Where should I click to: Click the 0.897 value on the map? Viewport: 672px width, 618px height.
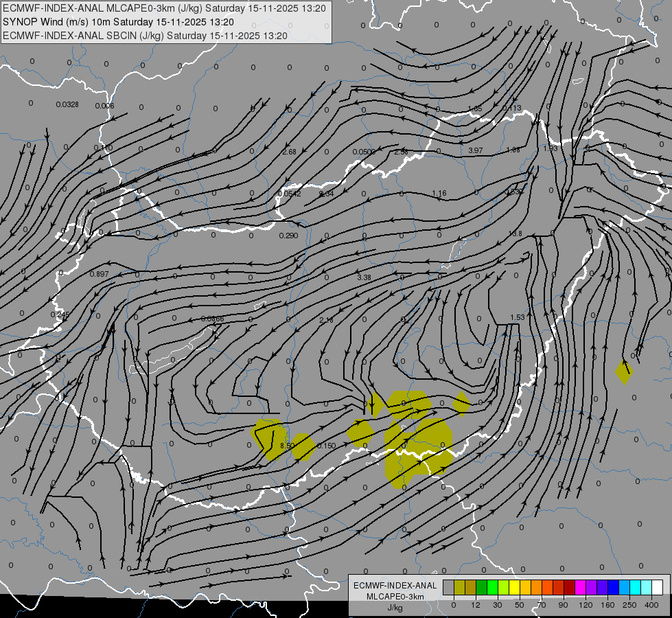tap(99, 274)
